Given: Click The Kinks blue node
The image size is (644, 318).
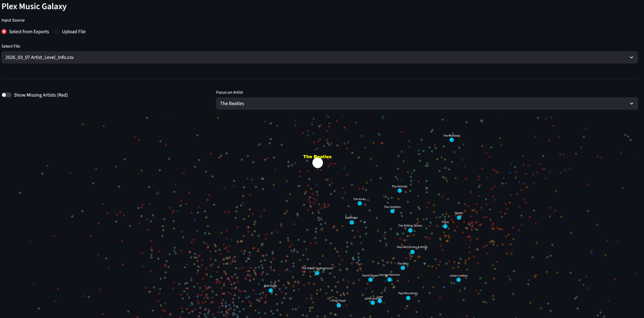Looking at the screenshot, I should (x=360, y=203).
